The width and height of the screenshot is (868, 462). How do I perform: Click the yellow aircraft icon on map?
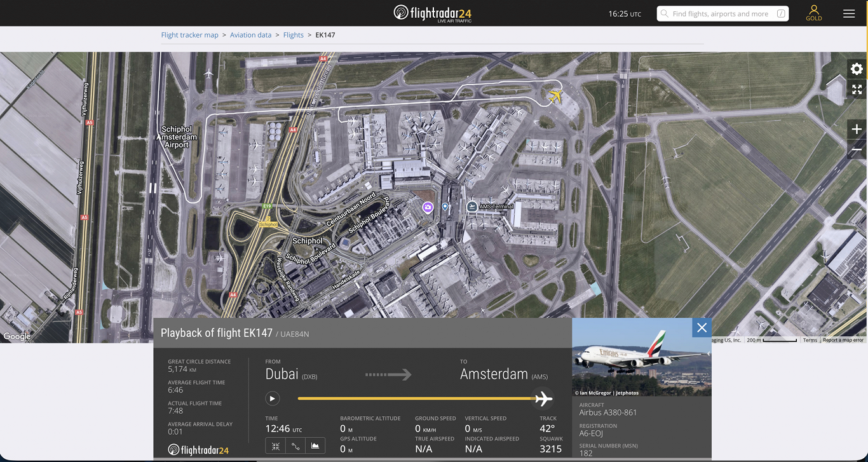555,96
